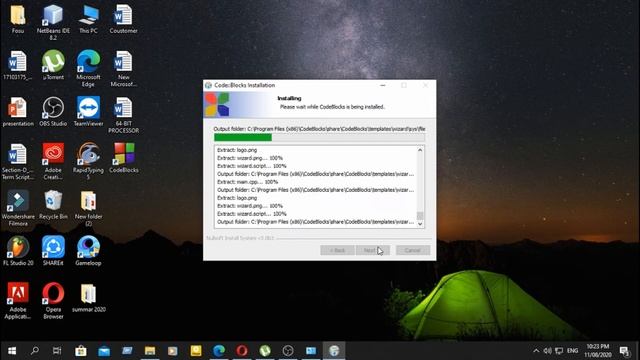Launch uTorrent from desktop

point(53,65)
